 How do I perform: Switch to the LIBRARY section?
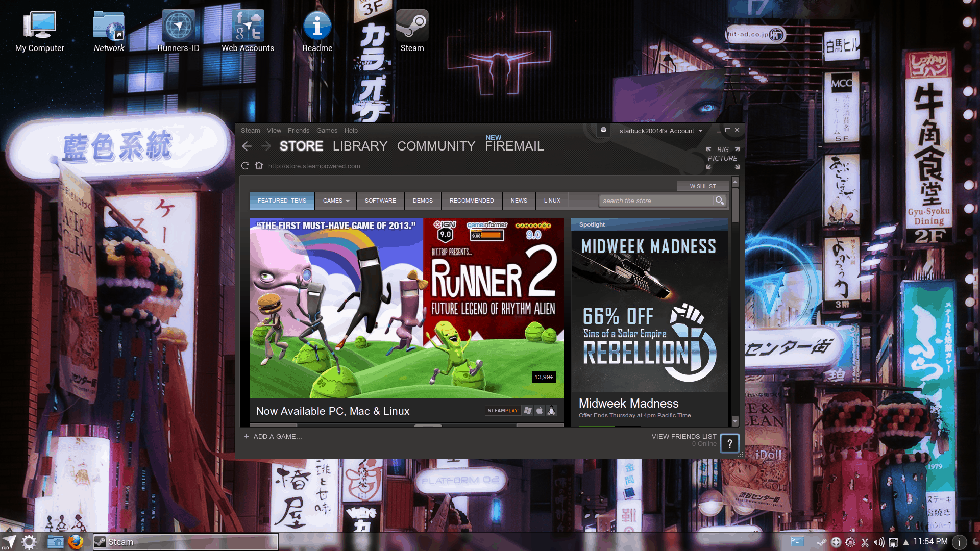(360, 146)
